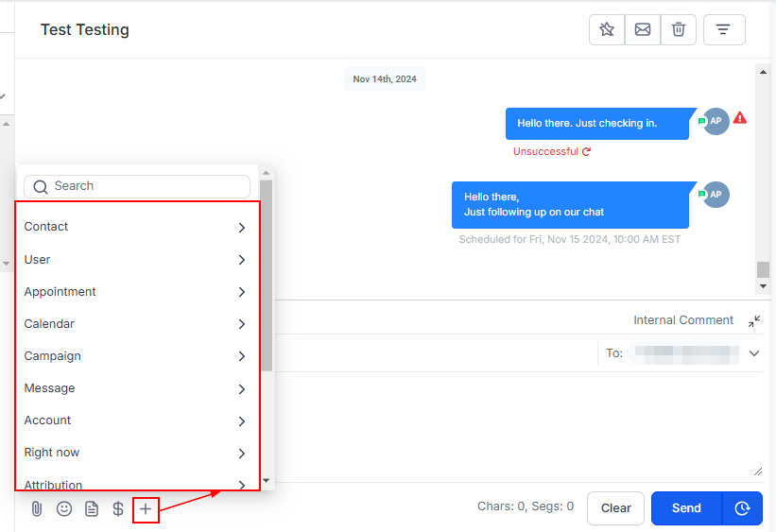Image resolution: width=776 pixels, height=532 pixels.
Task: Open message templates document icon
Action: (92, 508)
